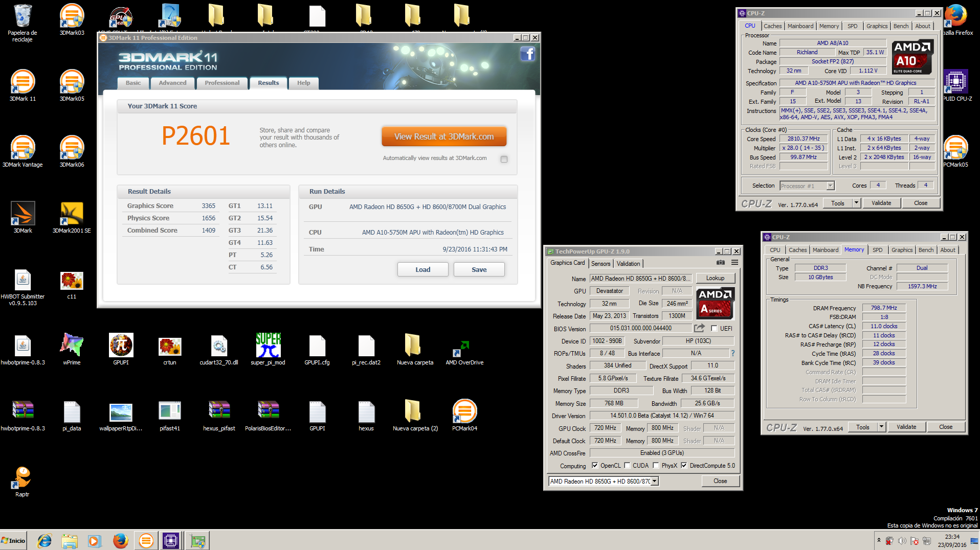Select the cudart32_70.dll file icon
The image size is (980, 550).
[x=219, y=349]
